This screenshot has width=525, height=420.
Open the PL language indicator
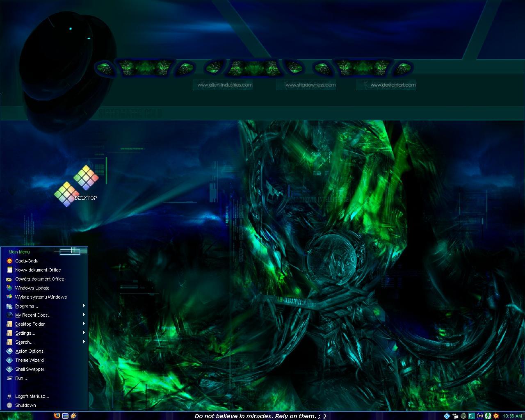tap(471, 416)
